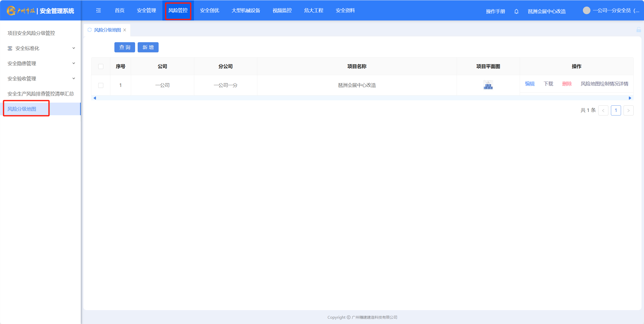
Task: Expand the 安全标准化 sidebar menu
Action: click(x=74, y=48)
